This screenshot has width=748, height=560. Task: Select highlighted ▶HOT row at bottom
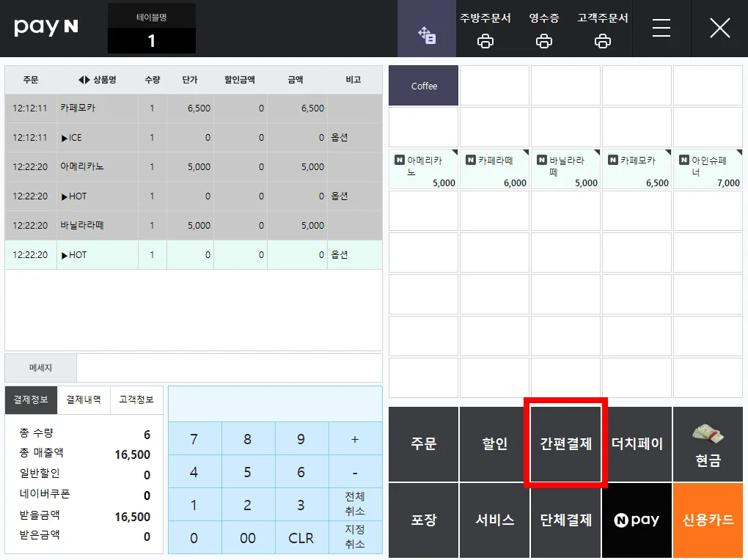click(194, 255)
